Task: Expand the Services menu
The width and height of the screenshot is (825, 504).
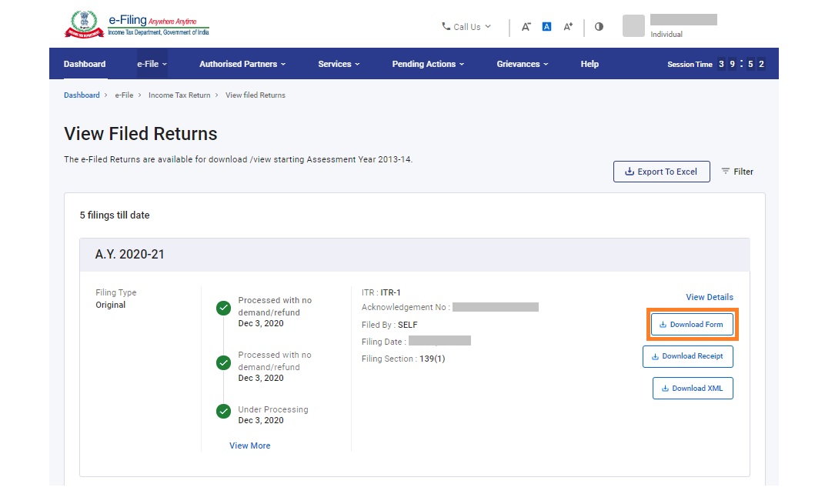Action: pyautogui.click(x=339, y=64)
